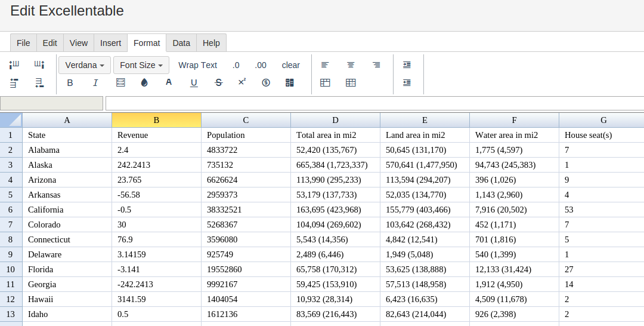644x326 pixels.
Task: Align text to center
Action: pyautogui.click(x=351, y=65)
